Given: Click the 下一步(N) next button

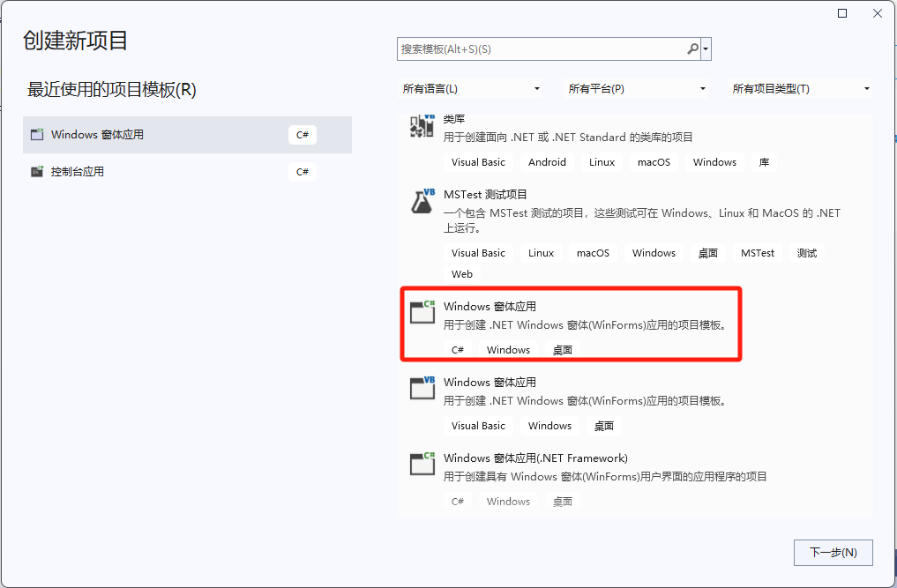Looking at the screenshot, I should pyautogui.click(x=833, y=553).
